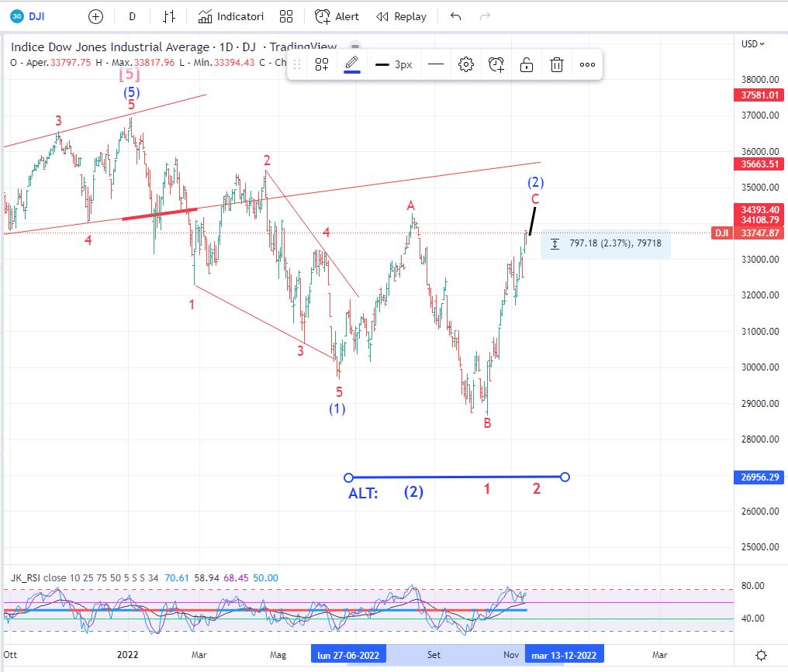
Task: Select the right handle of the blue line
Action: click(565, 477)
